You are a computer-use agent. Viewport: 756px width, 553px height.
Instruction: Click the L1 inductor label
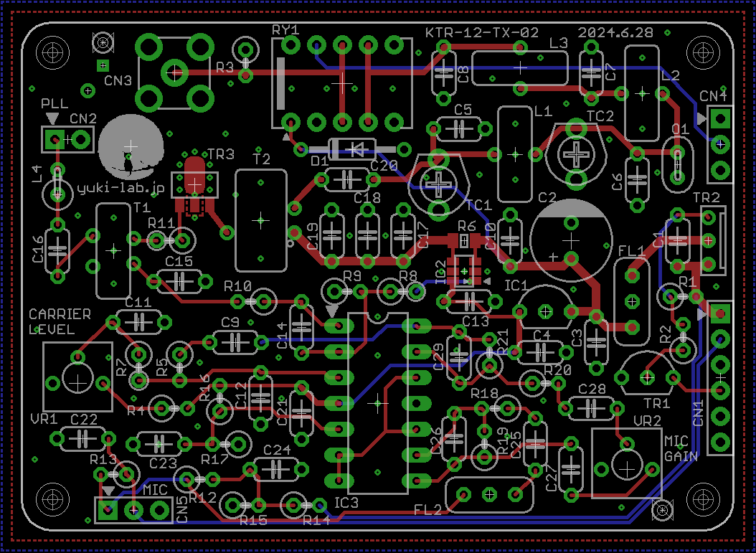(543, 111)
